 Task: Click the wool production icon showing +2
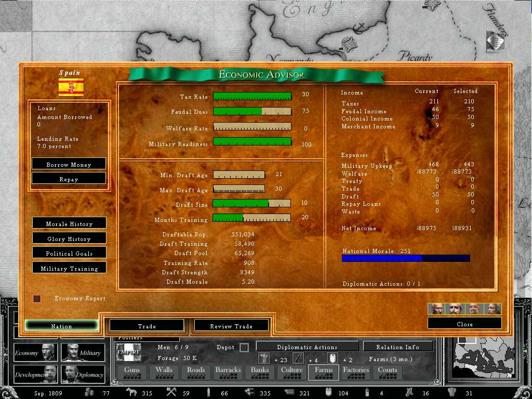(332, 358)
